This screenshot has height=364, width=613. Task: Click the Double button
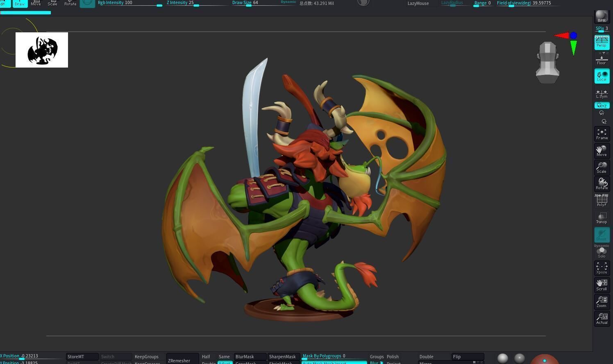[x=434, y=357]
